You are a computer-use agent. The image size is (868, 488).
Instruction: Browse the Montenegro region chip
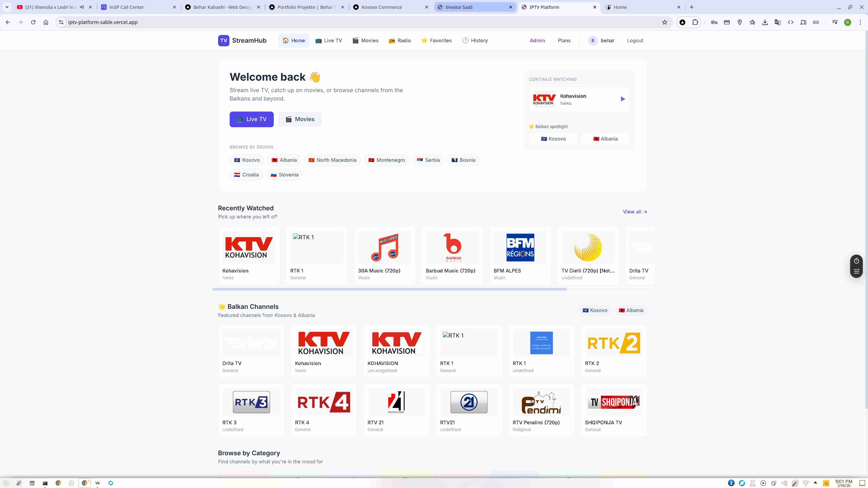pyautogui.click(x=387, y=160)
